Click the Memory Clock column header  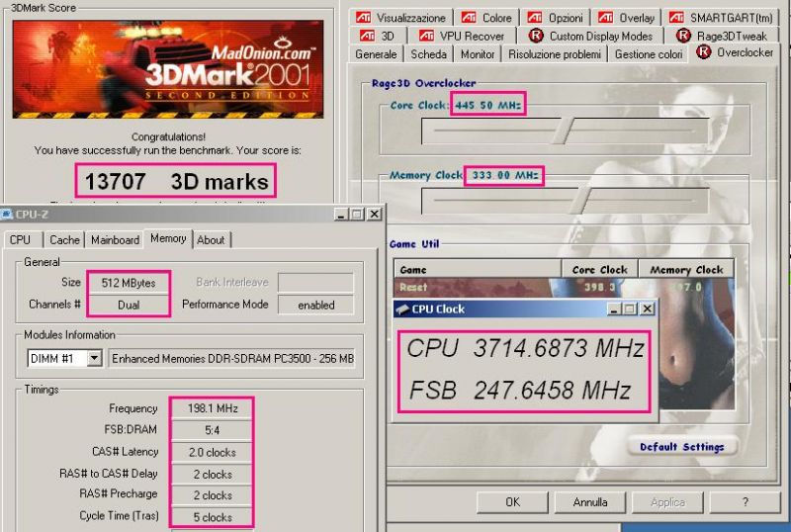click(x=686, y=270)
